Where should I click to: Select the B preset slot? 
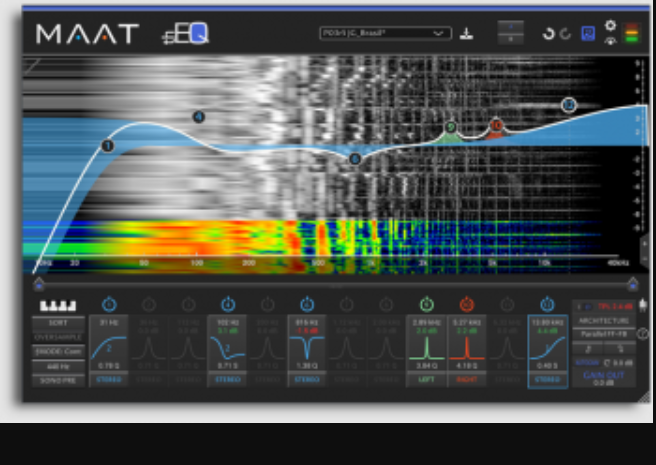[x=510, y=39]
